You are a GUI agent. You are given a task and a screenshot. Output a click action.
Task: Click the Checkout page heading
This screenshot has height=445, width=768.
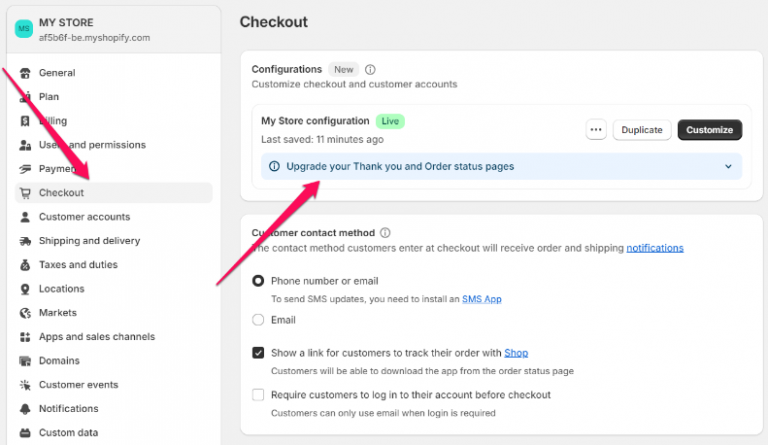point(274,22)
